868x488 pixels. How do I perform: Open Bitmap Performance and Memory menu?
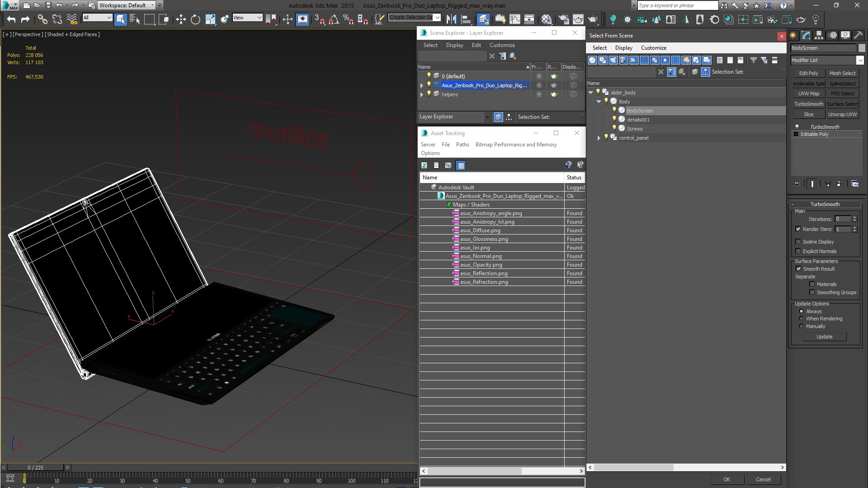click(x=516, y=145)
